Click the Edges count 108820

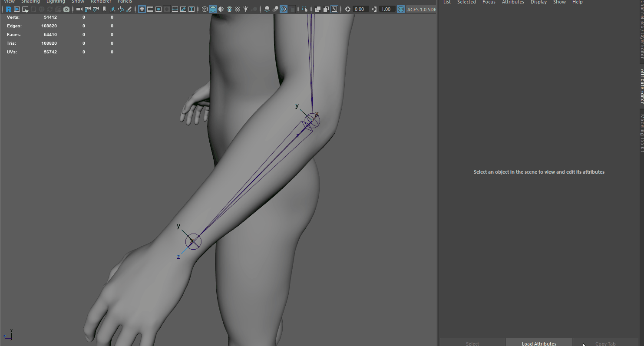click(49, 26)
